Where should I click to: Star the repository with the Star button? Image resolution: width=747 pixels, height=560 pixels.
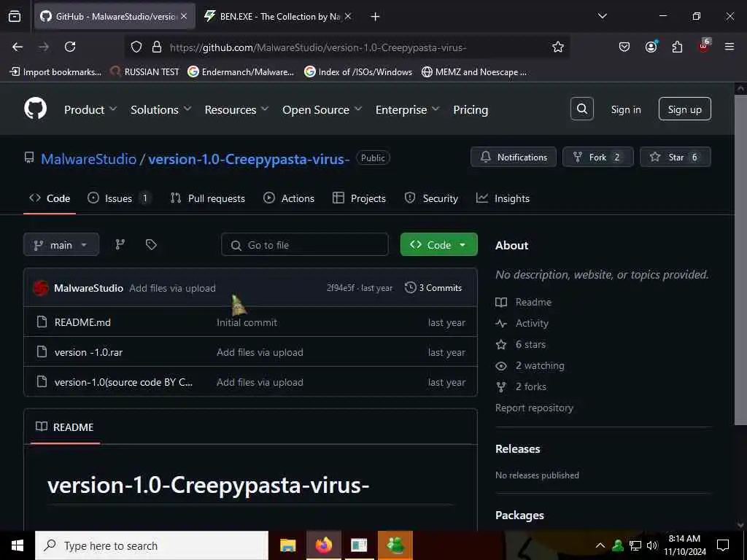pyautogui.click(x=675, y=157)
